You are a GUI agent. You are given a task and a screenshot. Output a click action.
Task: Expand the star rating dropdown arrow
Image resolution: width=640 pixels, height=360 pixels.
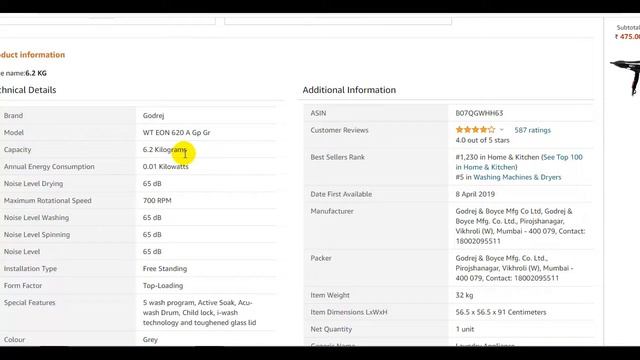coord(502,130)
